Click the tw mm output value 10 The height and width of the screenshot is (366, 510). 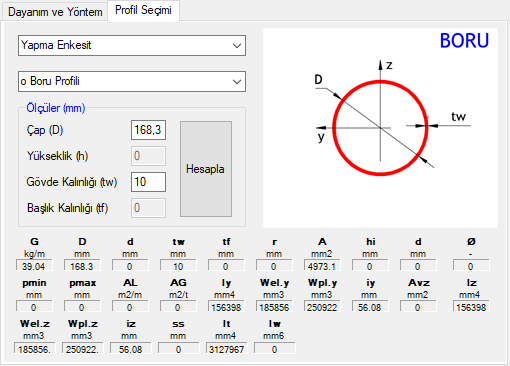pyautogui.click(x=178, y=266)
